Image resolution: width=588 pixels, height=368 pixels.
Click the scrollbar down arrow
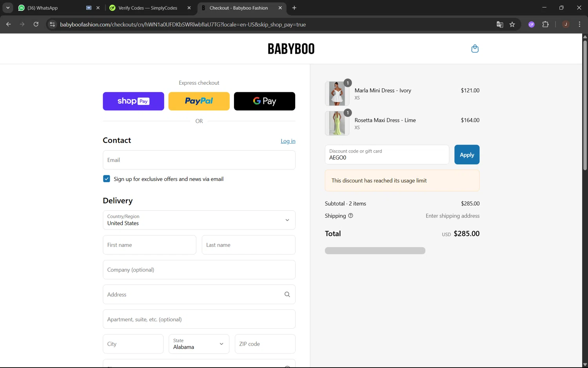[x=585, y=364]
